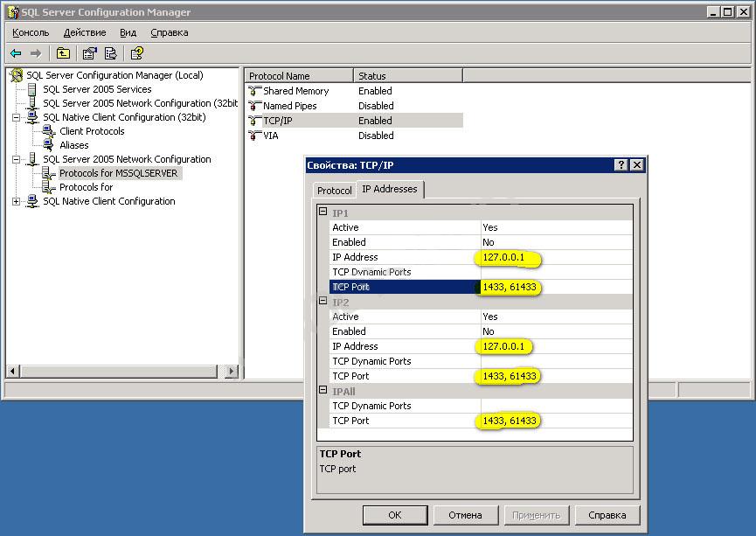This screenshot has width=756, height=536.
Task: Collapse the IP2 section
Action: click(x=323, y=301)
